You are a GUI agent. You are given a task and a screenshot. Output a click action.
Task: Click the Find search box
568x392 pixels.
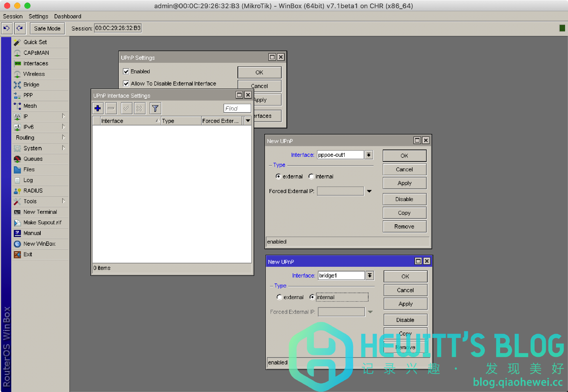point(236,108)
